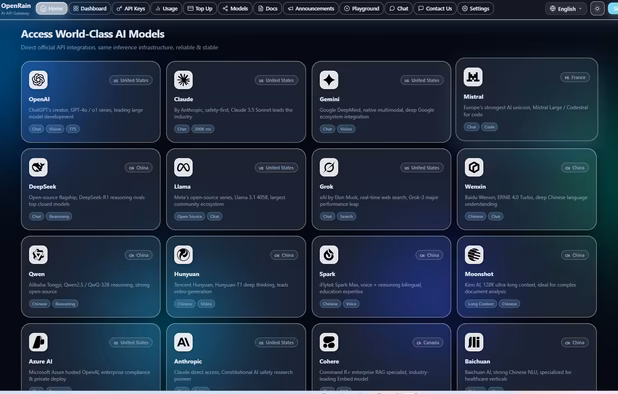Click the Voice tag on Spark card
The width and height of the screenshot is (618, 394).
(351, 304)
